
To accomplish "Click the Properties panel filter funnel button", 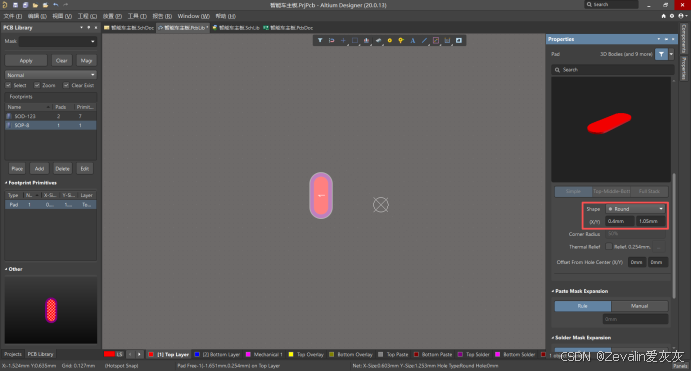I will [x=661, y=54].
